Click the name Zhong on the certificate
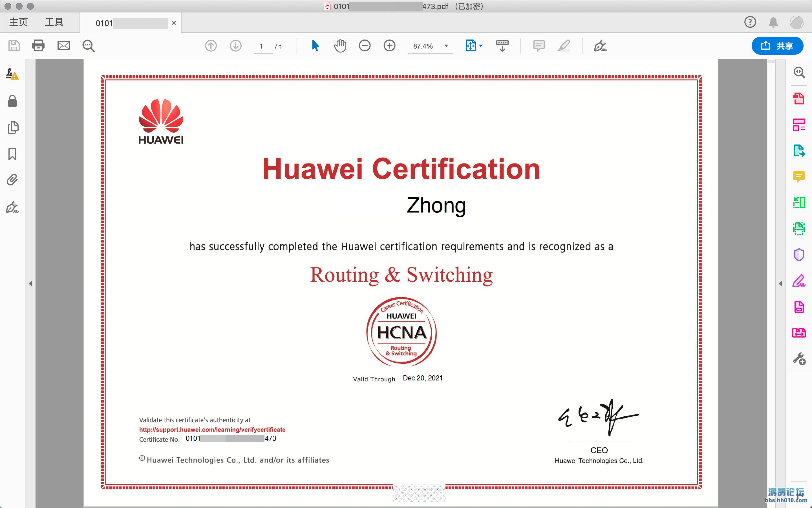This screenshot has height=508, width=812. pos(436,206)
